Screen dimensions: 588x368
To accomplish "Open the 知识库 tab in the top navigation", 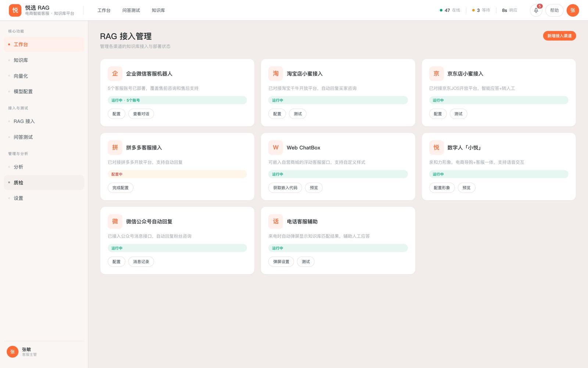I will point(158,10).
